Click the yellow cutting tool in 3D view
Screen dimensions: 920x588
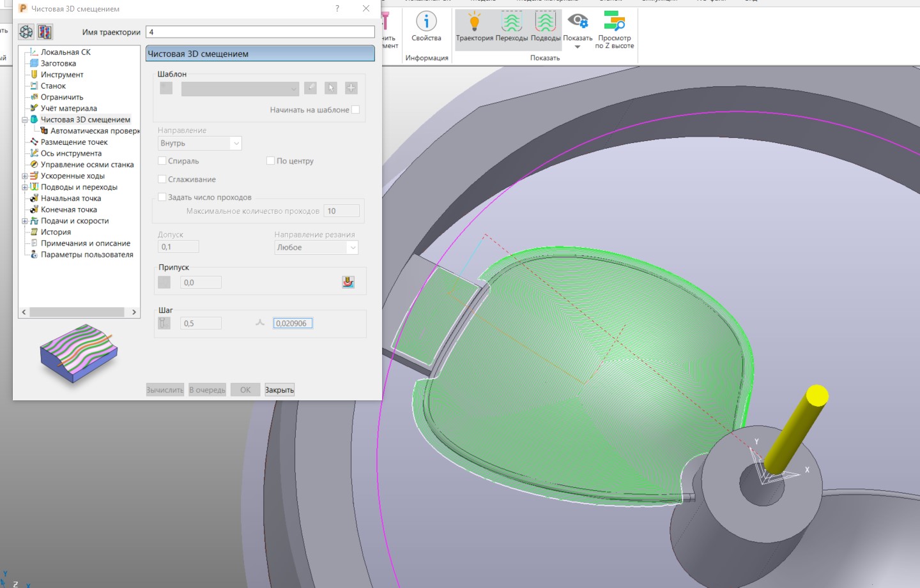(x=796, y=430)
